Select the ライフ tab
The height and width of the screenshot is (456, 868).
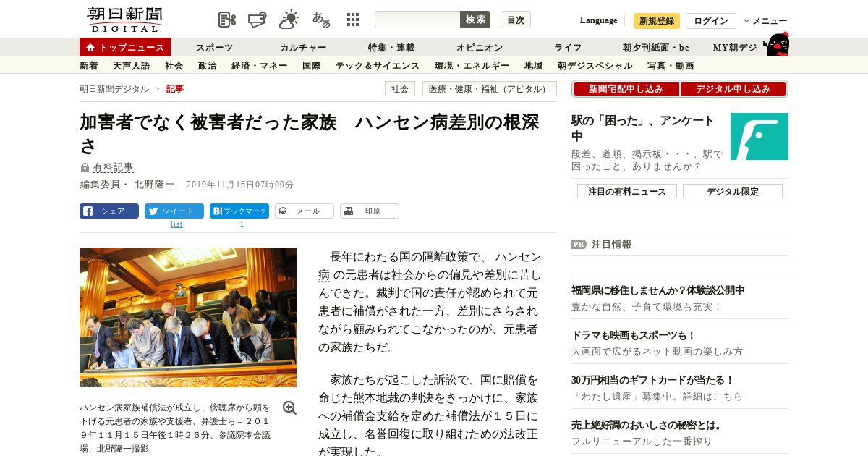[568, 48]
